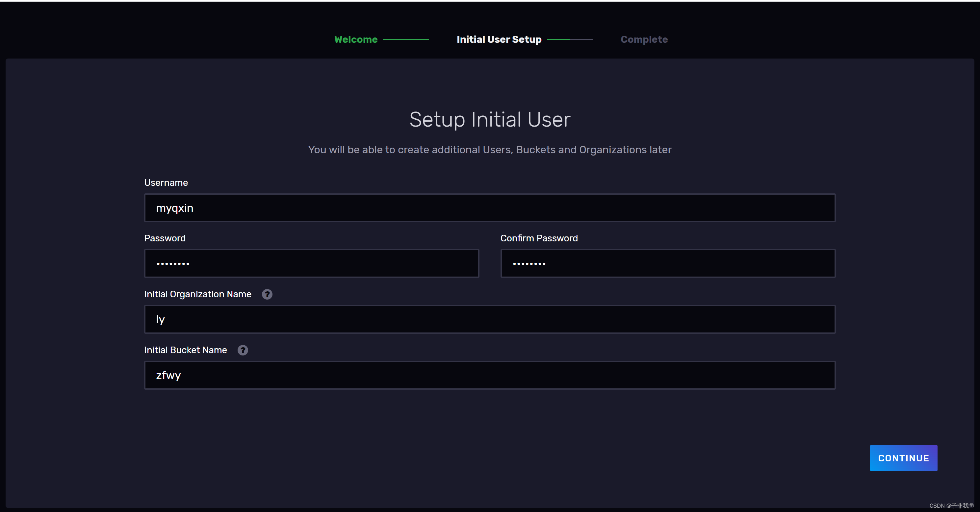Focus the organization name field with ly
This screenshot has width=980, height=512.
tap(489, 319)
